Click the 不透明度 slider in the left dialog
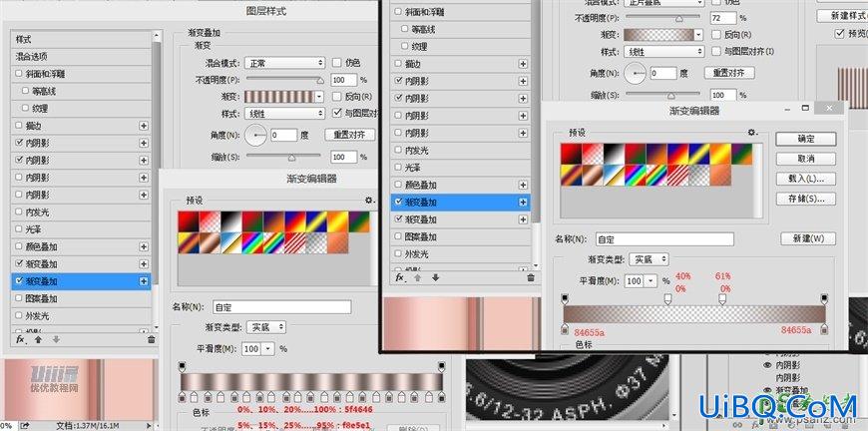 point(283,80)
